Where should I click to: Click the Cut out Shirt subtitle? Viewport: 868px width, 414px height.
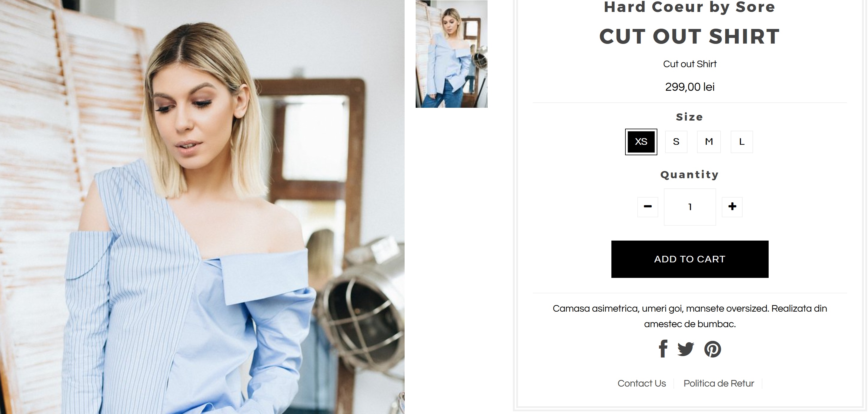click(x=690, y=64)
